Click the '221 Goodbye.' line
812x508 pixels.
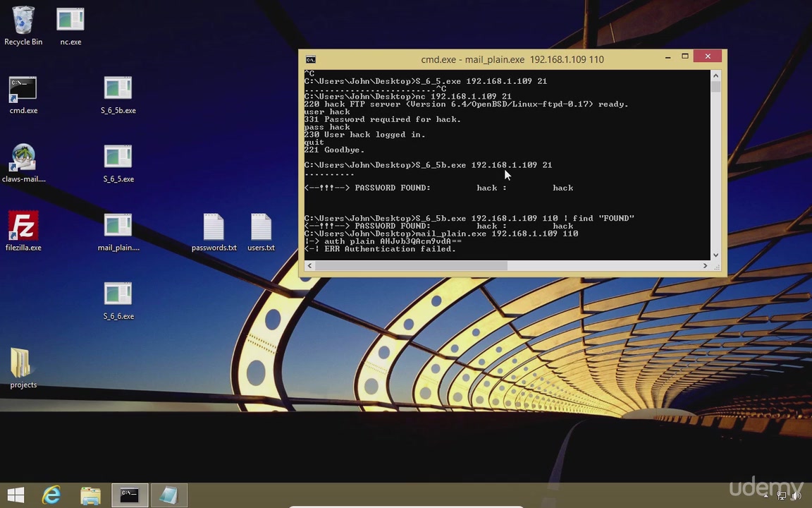click(x=335, y=150)
